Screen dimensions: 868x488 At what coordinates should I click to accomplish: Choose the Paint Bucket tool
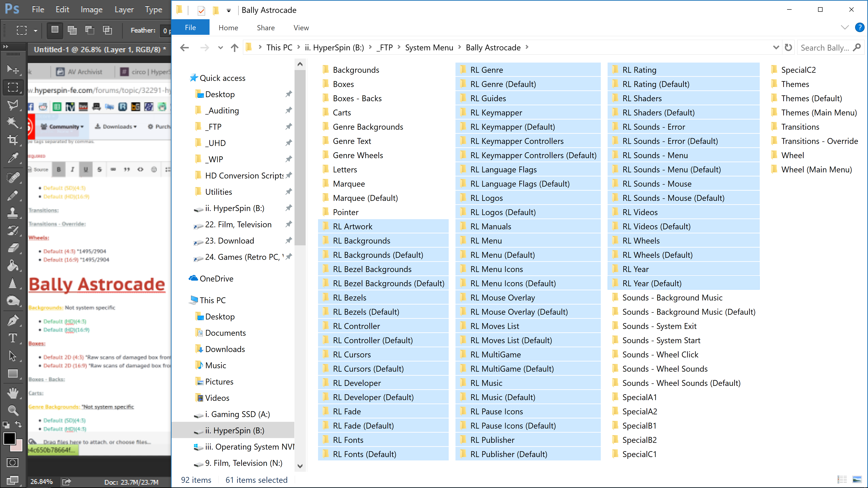[x=13, y=266]
